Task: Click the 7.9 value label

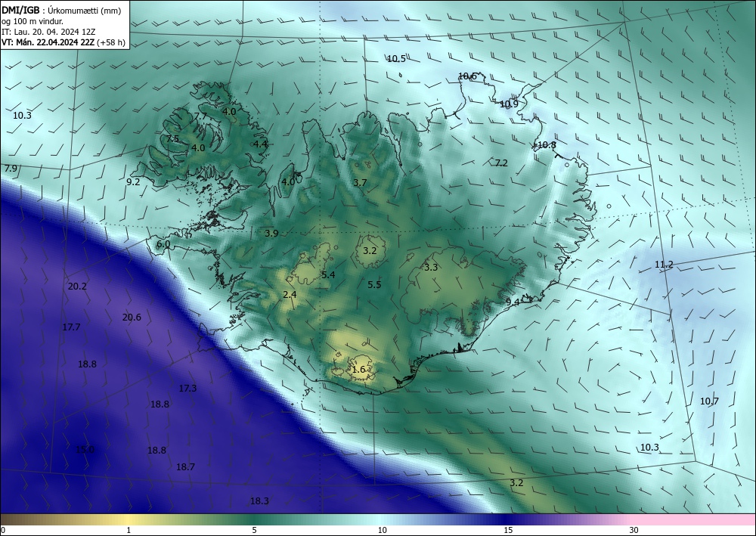Action: 11,169
